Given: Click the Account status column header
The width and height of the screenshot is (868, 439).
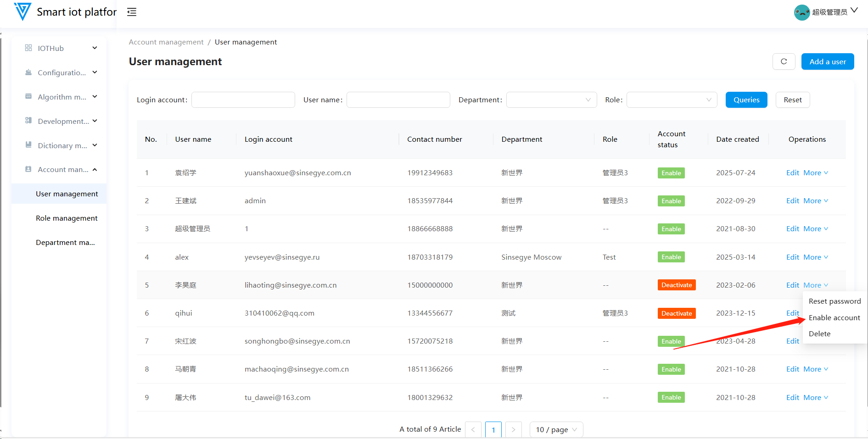Looking at the screenshot, I should (672, 139).
